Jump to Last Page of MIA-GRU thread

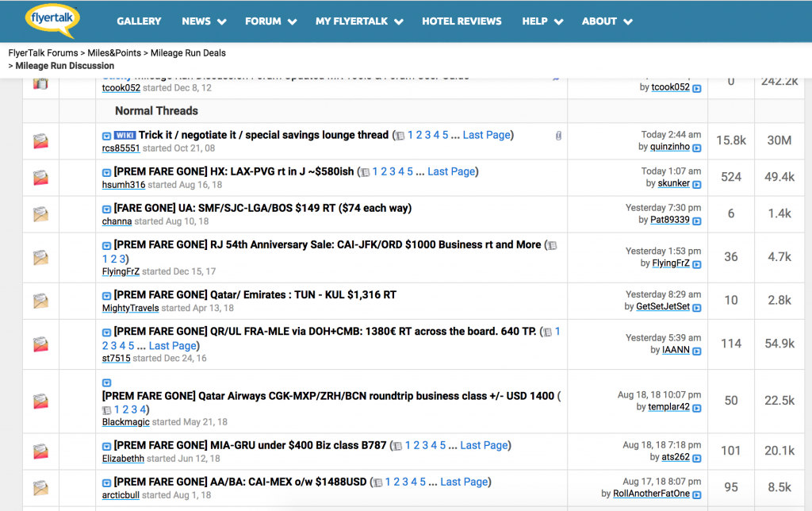484,445
